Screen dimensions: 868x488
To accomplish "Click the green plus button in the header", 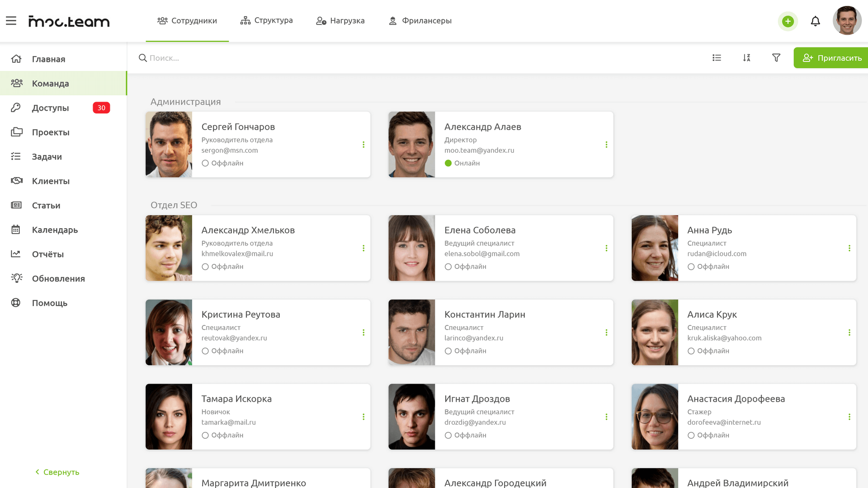I will (x=788, y=21).
